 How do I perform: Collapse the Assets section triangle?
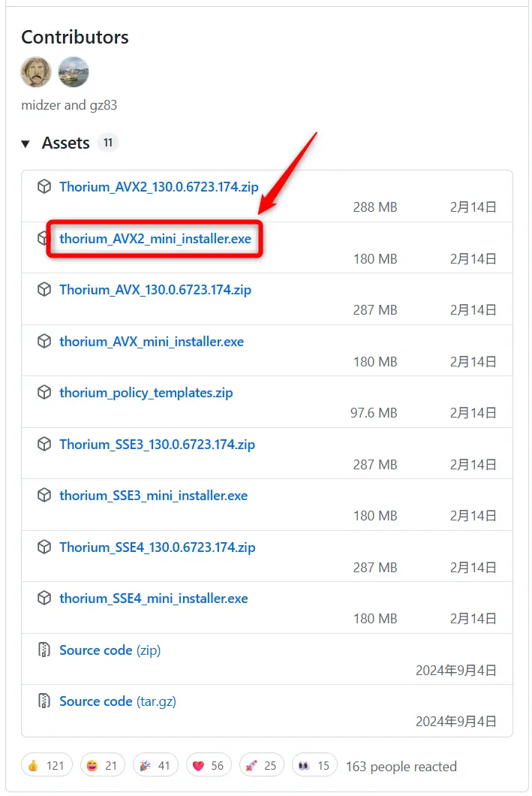point(26,143)
